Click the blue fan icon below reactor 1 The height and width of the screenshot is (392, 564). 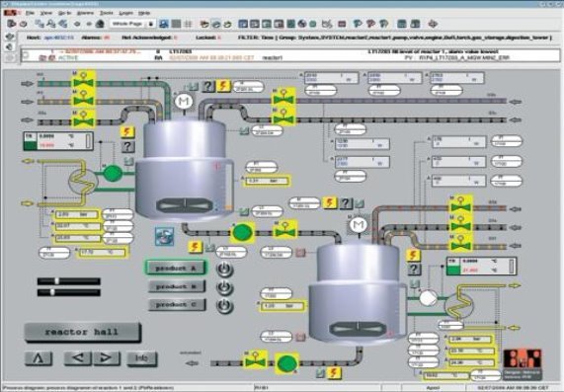pyautogui.click(x=165, y=236)
